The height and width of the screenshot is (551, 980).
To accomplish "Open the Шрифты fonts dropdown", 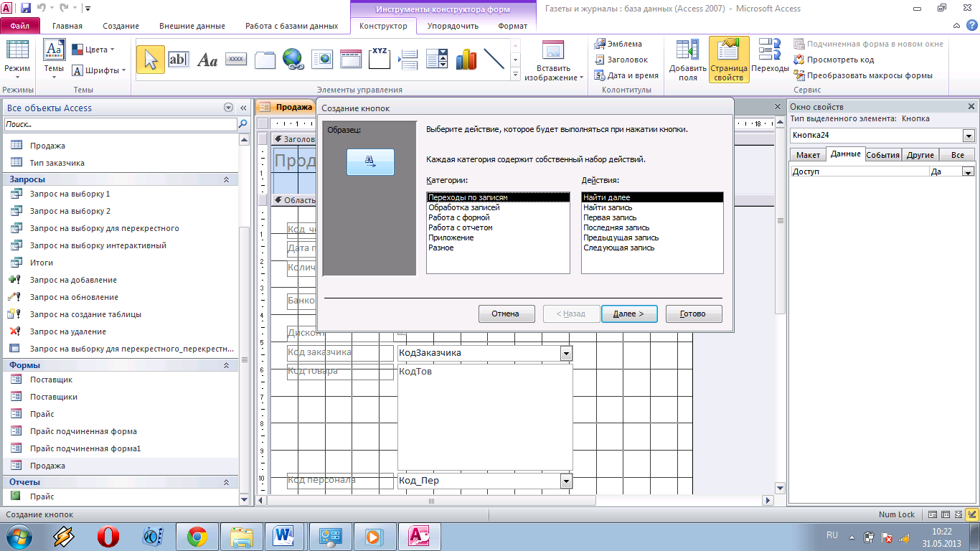I will [99, 70].
